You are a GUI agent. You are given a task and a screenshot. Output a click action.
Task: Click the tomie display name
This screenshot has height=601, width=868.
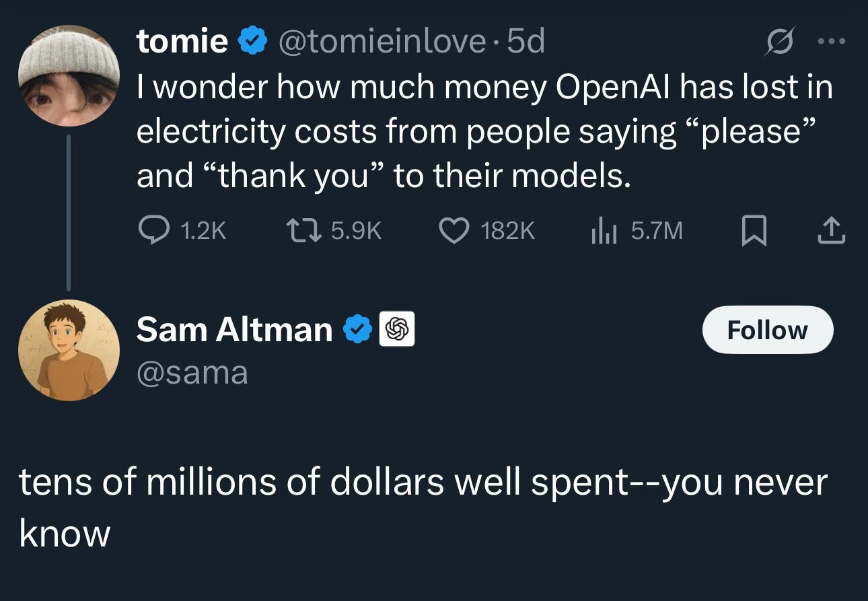(182, 42)
